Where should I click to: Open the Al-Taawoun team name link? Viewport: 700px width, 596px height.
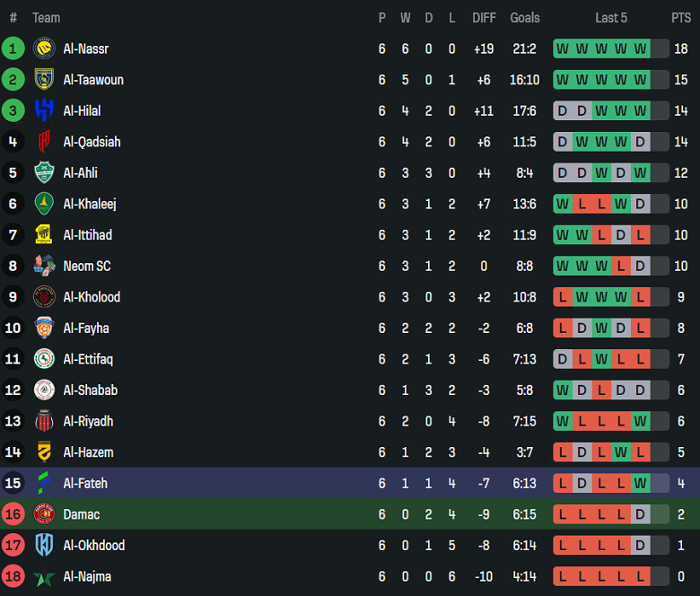tap(93, 80)
